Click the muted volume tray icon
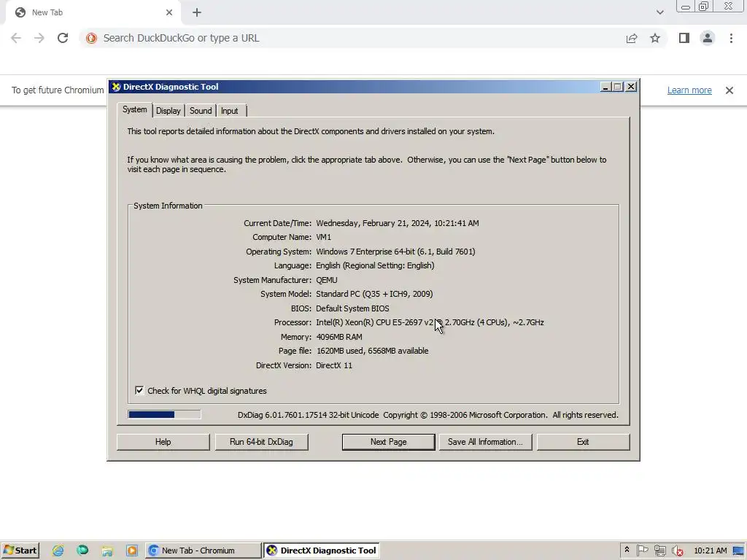Image resolution: width=747 pixels, height=560 pixels. (677, 551)
